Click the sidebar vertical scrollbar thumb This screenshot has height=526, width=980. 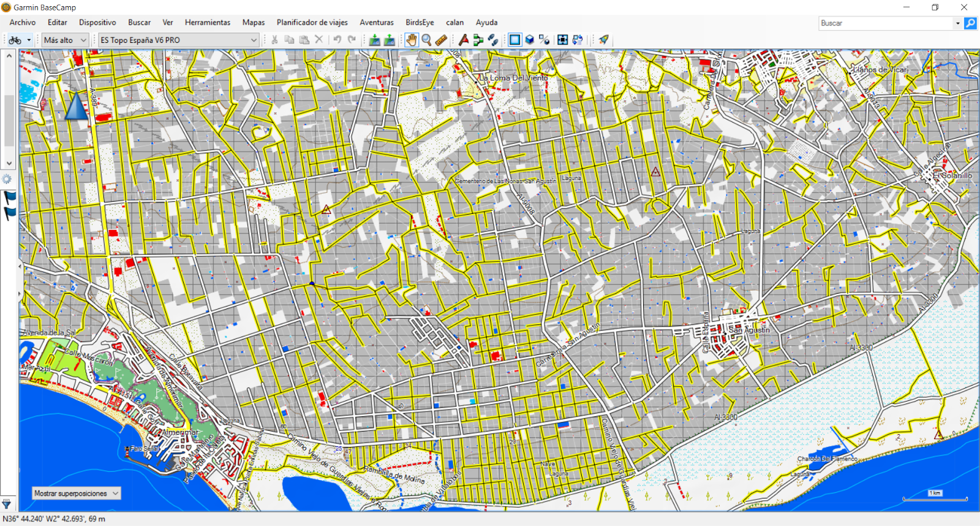9,120
